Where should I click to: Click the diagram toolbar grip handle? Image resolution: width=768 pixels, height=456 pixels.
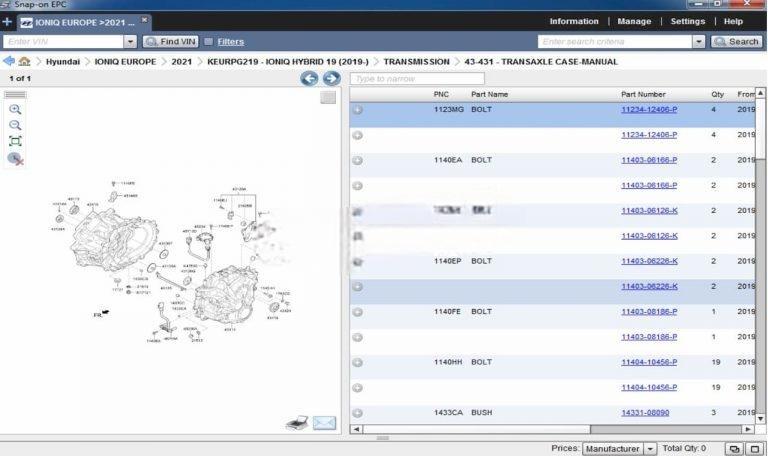click(x=15, y=95)
